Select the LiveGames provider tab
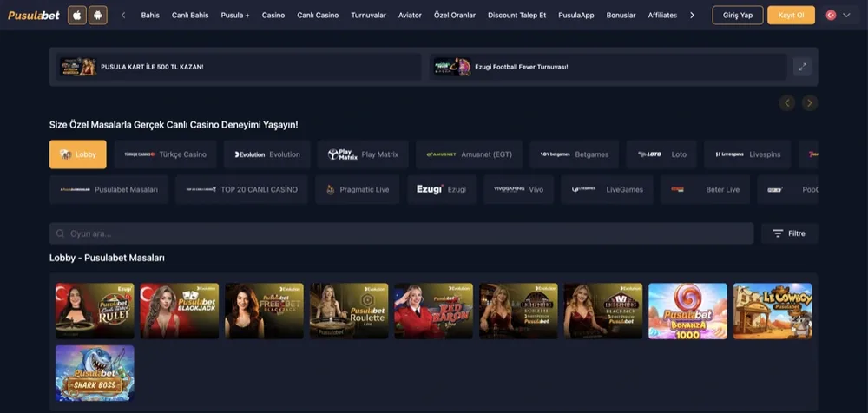This screenshot has width=868, height=413. [607, 189]
